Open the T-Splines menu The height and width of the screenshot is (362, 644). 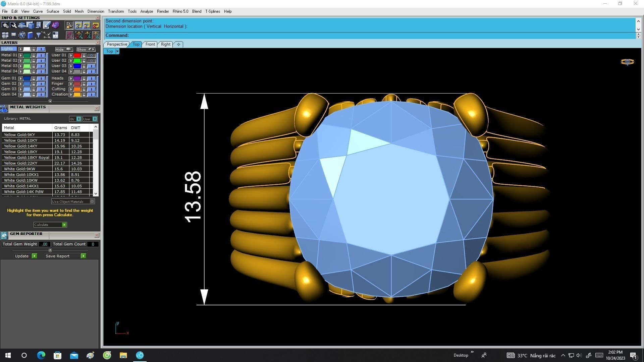pos(212,11)
